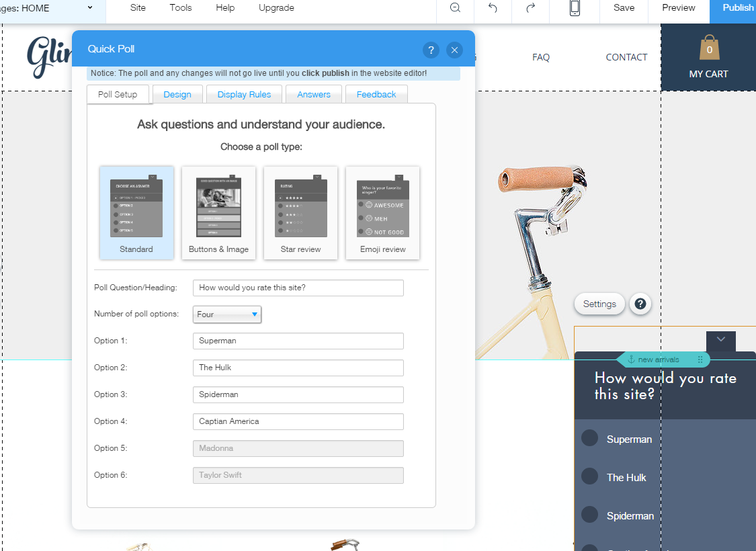Open the Display Rules tab
Viewport: 756px width, 551px height.
point(244,95)
